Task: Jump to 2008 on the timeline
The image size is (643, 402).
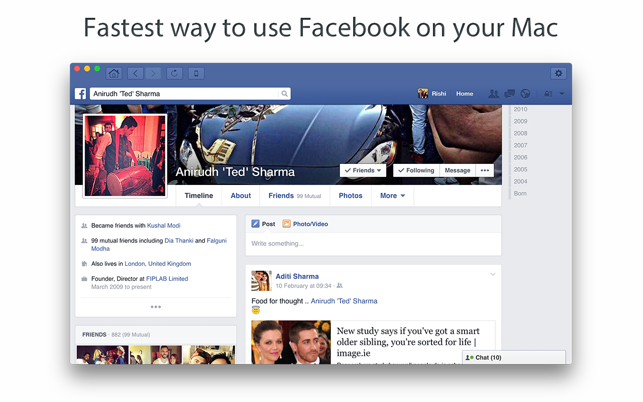Action: click(x=520, y=133)
